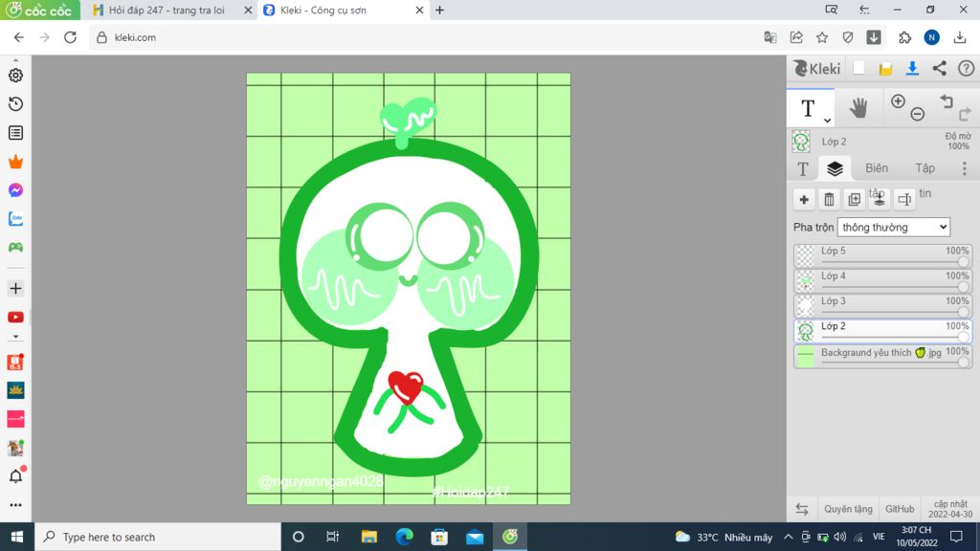The height and width of the screenshot is (551, 980).
Task: Open the Pha trộn blend mode dropdown
Action: 894,228
